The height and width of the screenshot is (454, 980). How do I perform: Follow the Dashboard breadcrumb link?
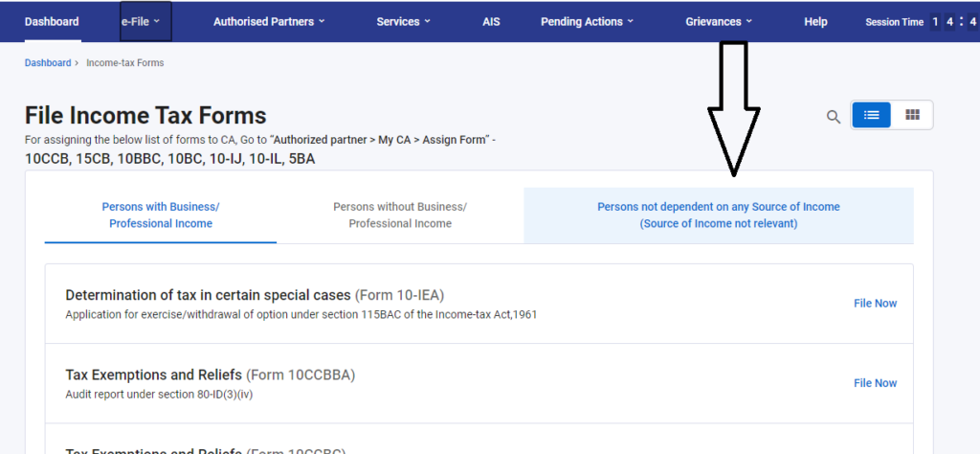(x=48, y=63)
